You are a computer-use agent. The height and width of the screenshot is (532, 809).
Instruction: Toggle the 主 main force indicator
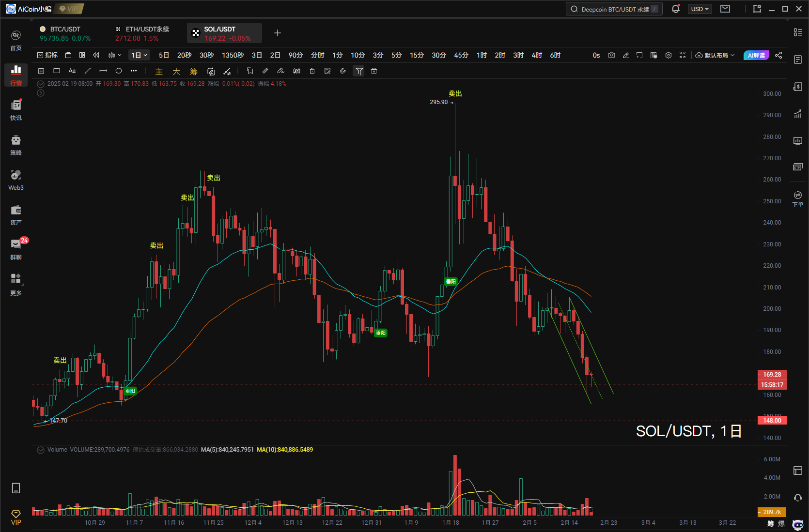click(159, 72)
